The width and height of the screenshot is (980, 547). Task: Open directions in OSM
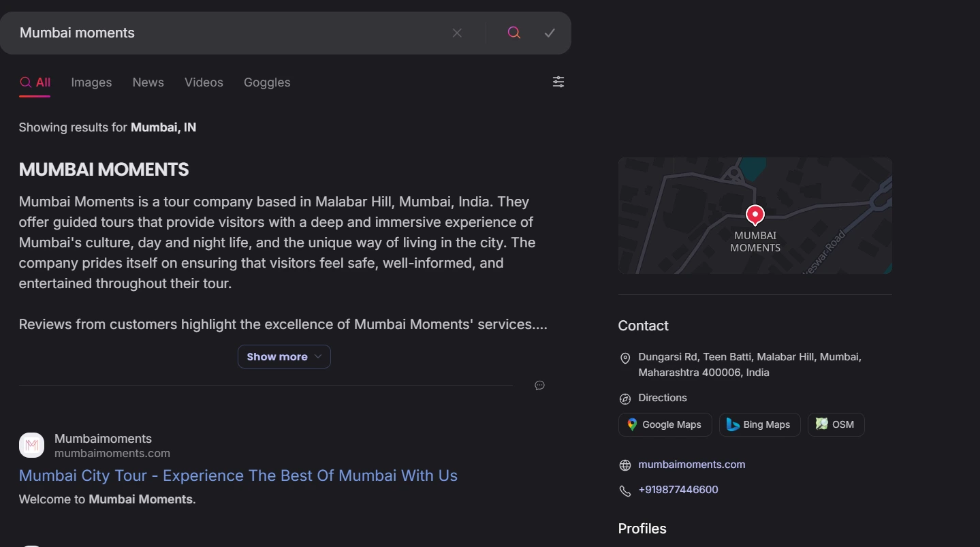(836, 424)
